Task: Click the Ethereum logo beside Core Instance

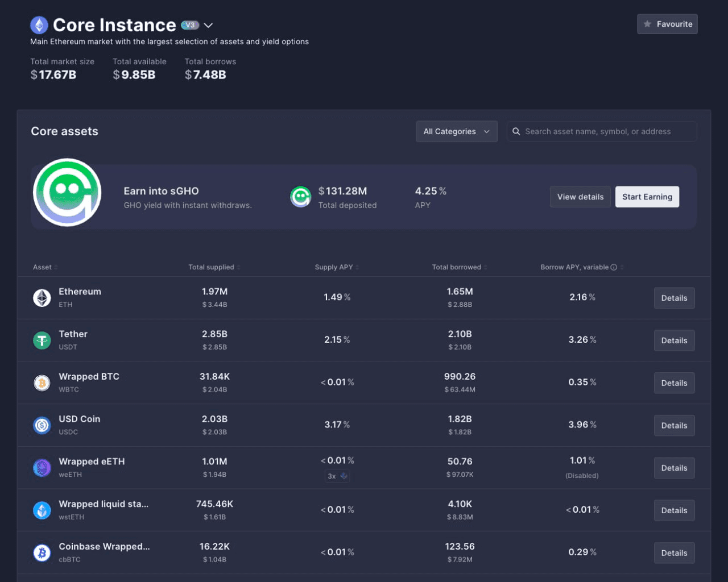Action: pyautogui.click(x=39, y=25)
